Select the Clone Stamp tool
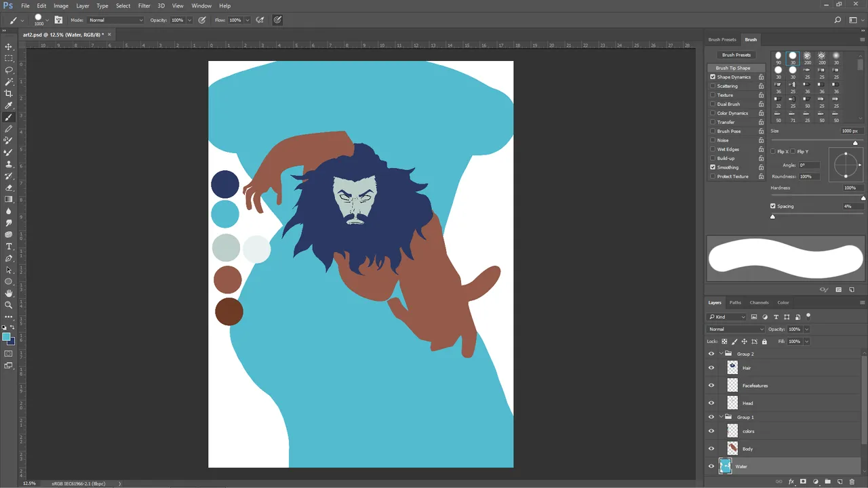Image resolution: width=868 pixels, height=488 pixels. coord(9,164)
